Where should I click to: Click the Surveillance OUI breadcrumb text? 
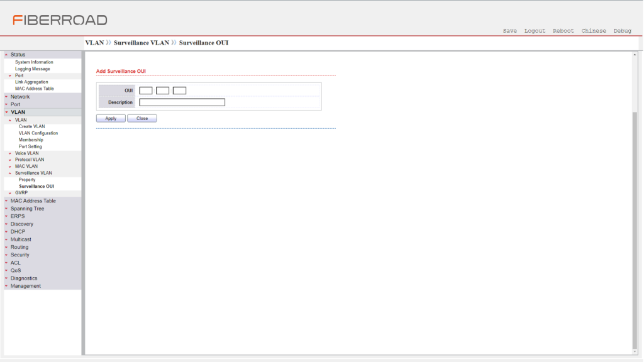(x=204, y=43)
